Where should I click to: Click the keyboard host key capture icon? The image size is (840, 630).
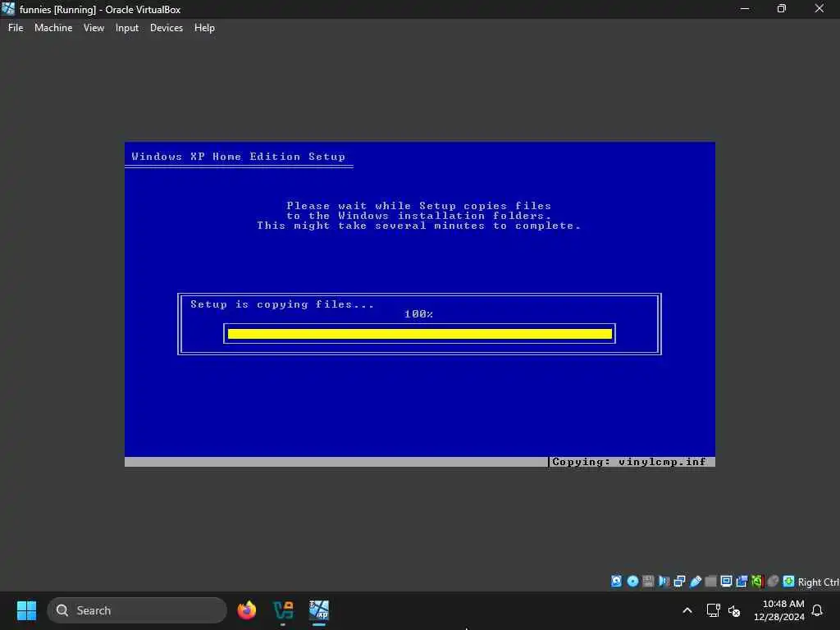(788, 582)
